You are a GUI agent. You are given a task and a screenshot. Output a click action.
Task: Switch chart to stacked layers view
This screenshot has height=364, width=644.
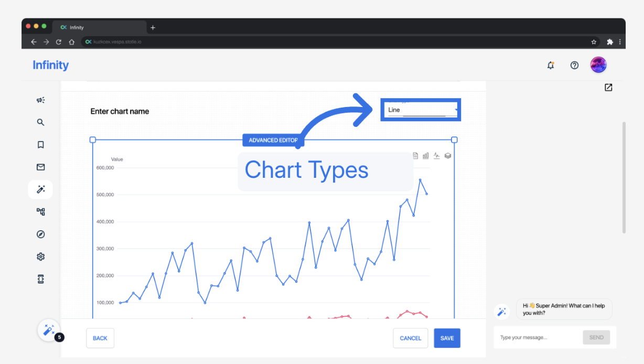[x=448, y=156]
